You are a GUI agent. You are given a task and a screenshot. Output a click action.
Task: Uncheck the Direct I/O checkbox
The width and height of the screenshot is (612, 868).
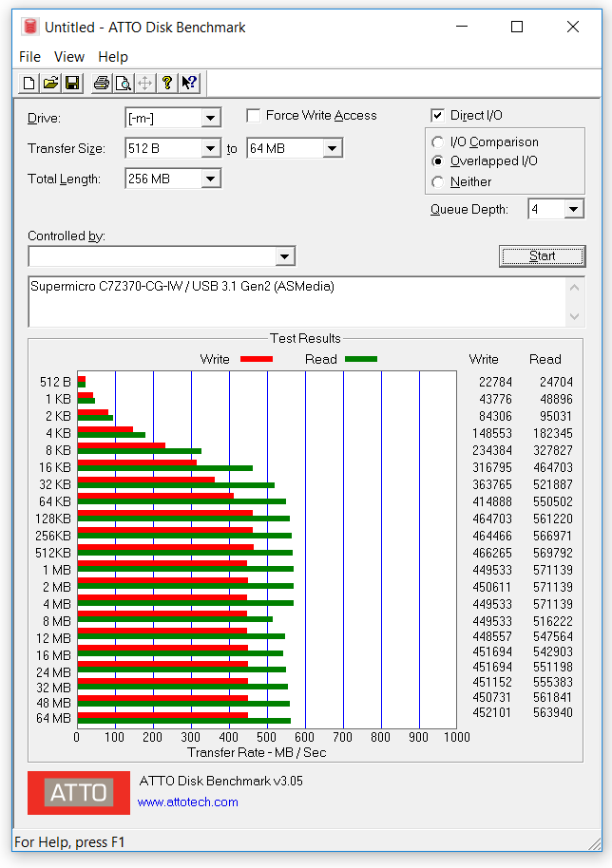coord(437,115)
